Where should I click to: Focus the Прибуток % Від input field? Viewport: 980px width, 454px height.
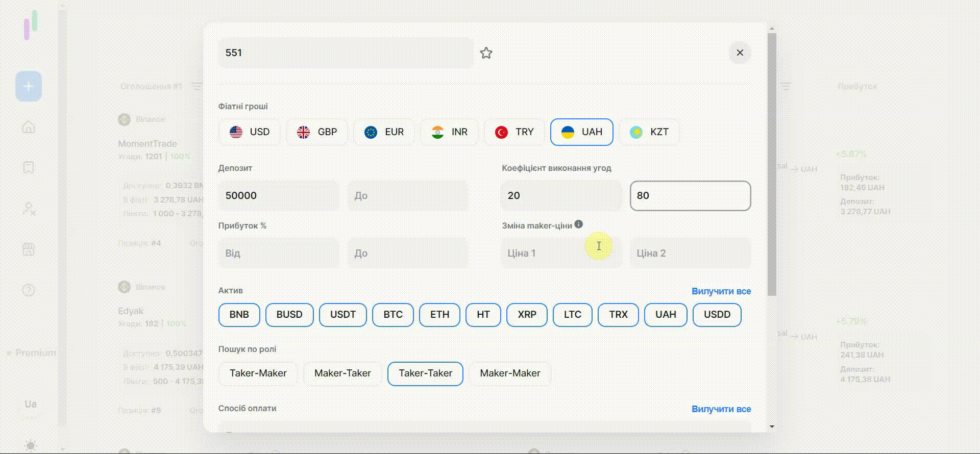278,253
